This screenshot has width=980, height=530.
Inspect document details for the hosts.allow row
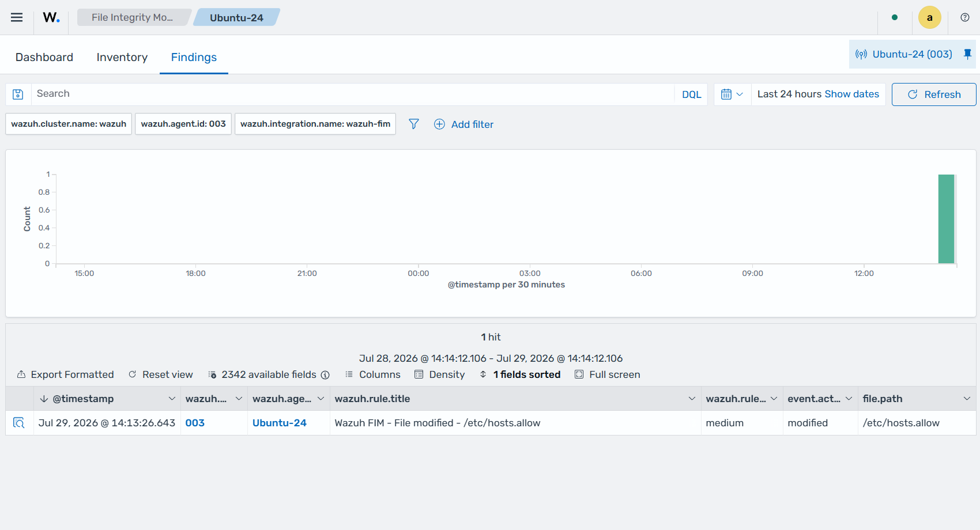(x=19, y=423)
